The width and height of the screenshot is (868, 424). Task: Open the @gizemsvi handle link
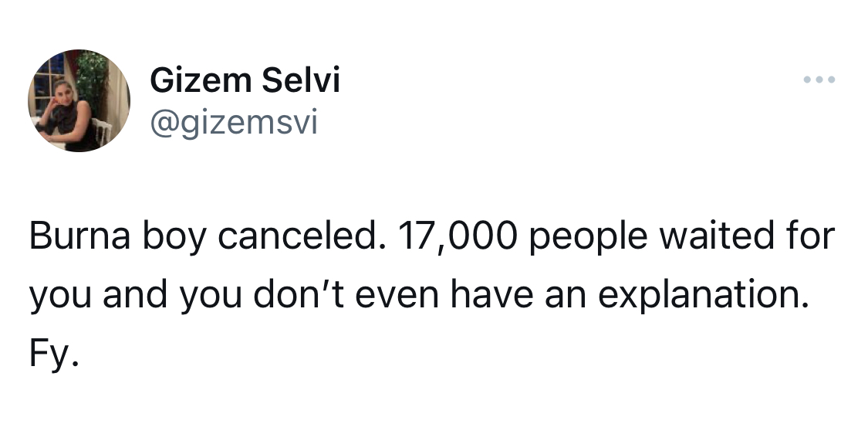coord(234,123)
